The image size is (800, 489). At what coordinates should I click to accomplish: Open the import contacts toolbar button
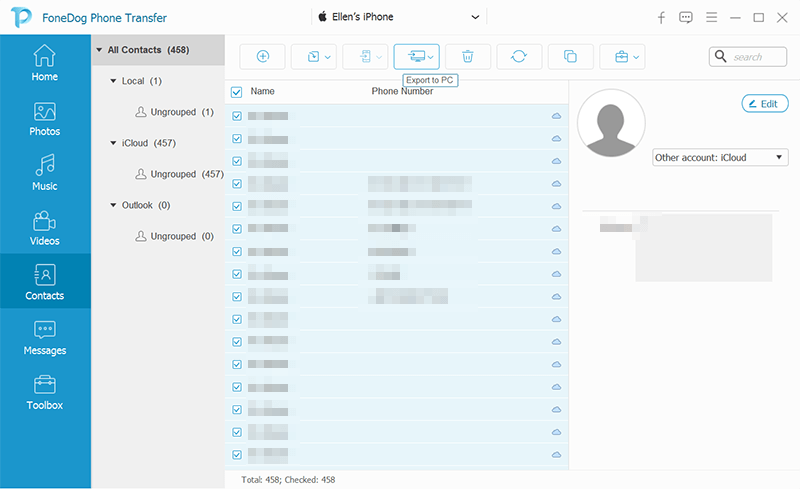[314, 57]
